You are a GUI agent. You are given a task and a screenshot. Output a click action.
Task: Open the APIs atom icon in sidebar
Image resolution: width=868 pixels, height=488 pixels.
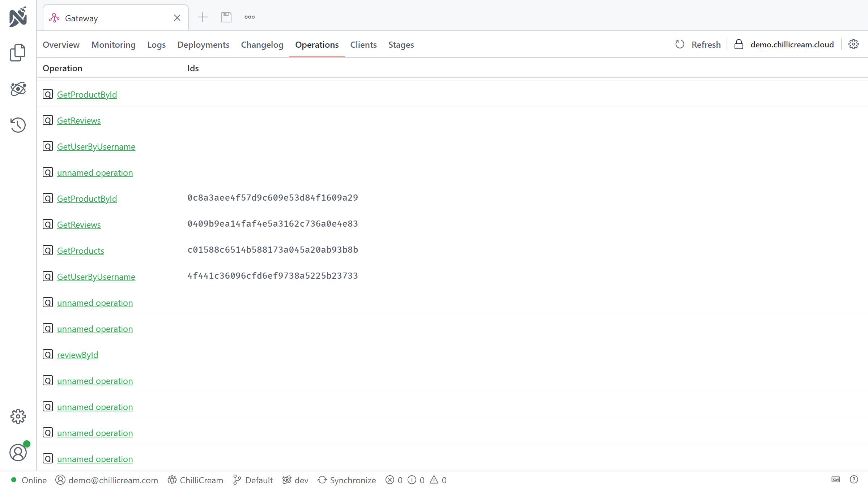[18, 89]
